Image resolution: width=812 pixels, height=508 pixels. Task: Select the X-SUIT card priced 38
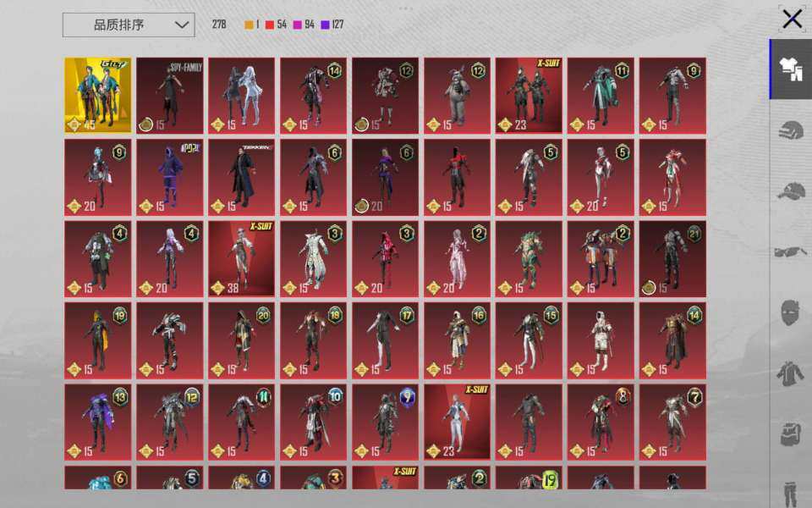coord(242,259)
